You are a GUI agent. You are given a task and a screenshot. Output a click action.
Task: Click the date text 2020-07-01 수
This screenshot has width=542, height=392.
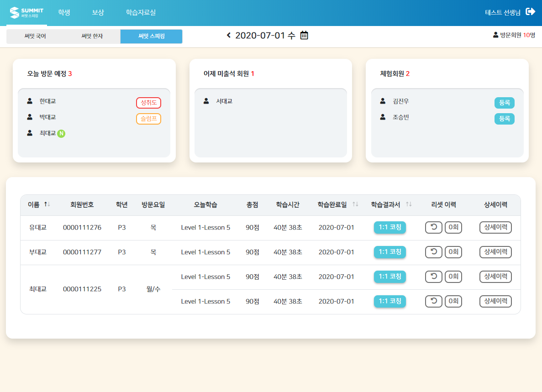point(265,35)
